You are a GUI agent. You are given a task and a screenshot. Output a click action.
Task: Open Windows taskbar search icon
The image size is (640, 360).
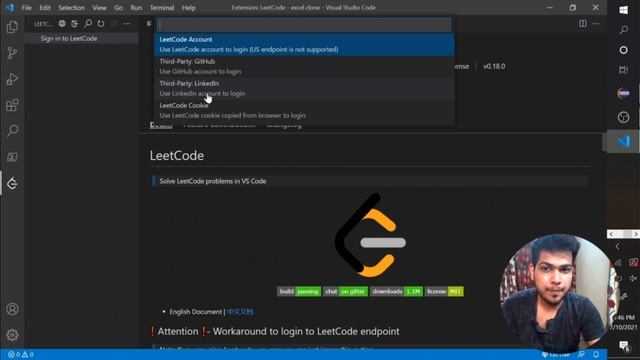[x=623, y=30]
